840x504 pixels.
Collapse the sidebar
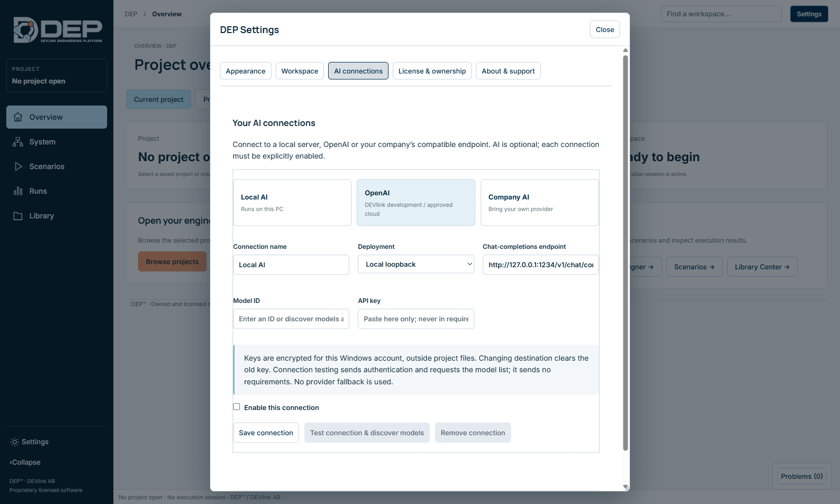click(25, 463)
